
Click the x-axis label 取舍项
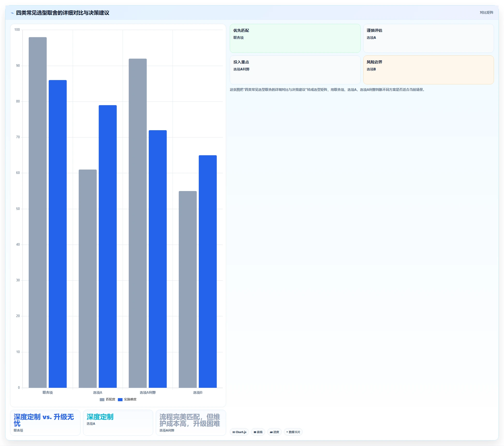click(48, 392)
